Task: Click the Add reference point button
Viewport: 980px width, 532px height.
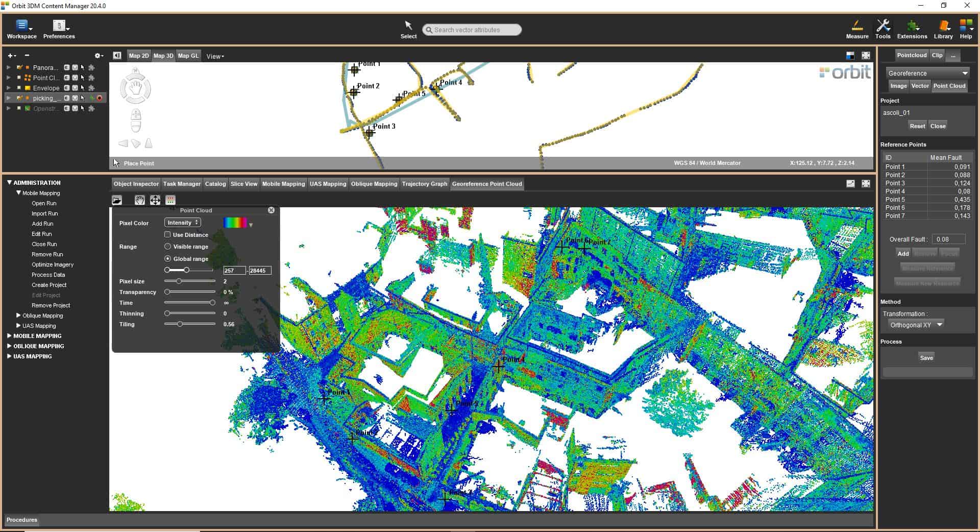Action: 903,253
